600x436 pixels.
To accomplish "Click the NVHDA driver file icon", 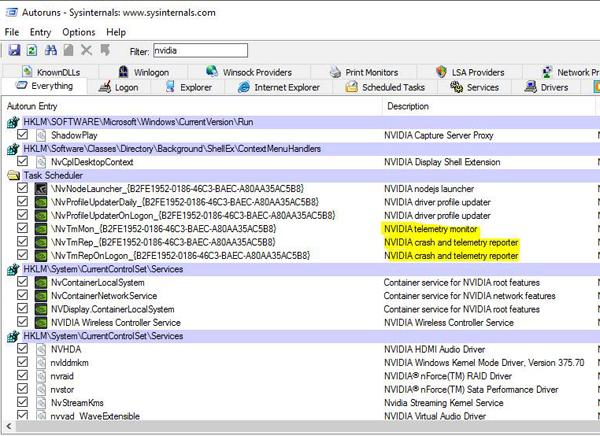I will (x=41, y=349).
